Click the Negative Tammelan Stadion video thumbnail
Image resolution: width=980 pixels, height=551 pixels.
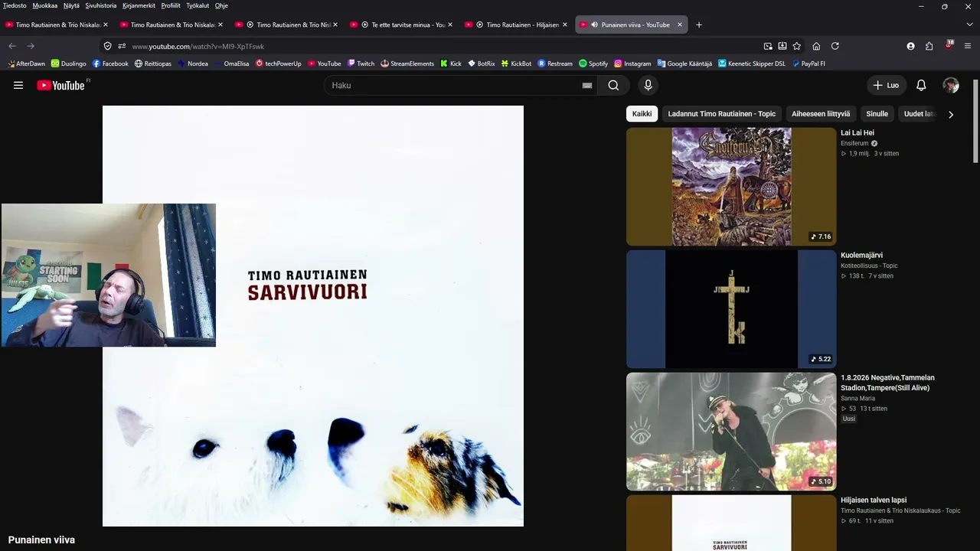coord(731,431)
